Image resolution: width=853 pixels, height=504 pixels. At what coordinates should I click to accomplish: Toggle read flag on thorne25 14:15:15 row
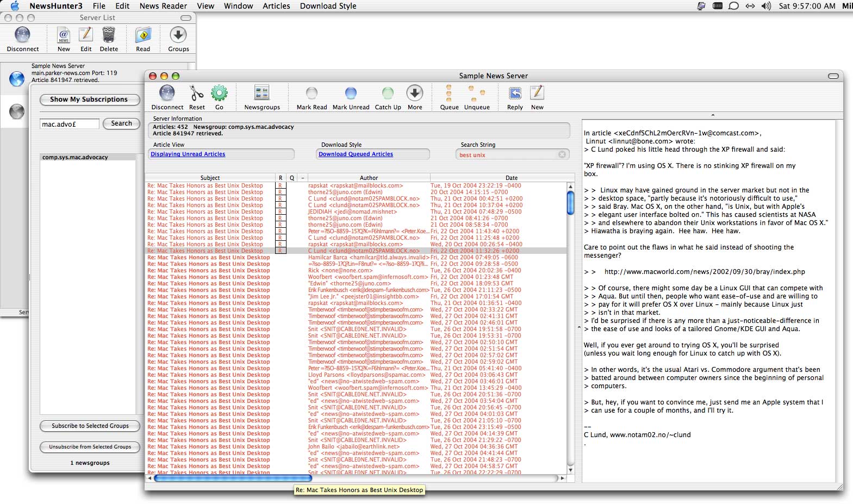coord(280,192)
